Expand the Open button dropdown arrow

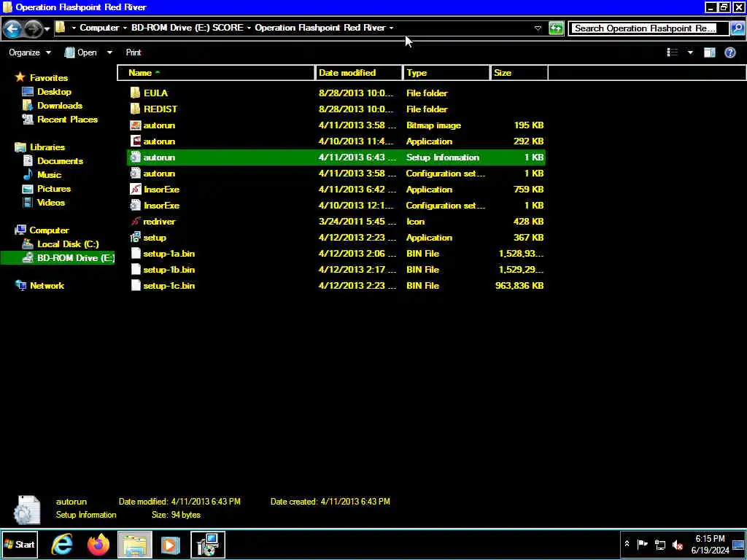[109, 52]
